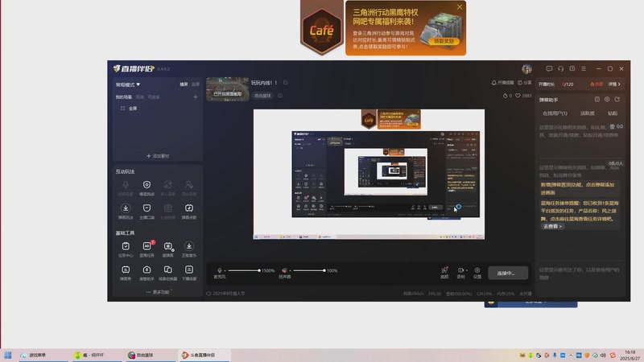The height and width of the screenshot is (362, 644).
Task: Open the 房管助手 tool icon
Action: point(147,269)
